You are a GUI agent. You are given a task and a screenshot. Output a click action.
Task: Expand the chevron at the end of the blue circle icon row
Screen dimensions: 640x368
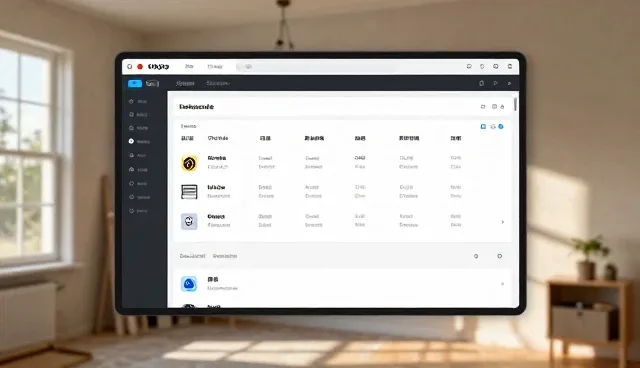coord(502,284)
